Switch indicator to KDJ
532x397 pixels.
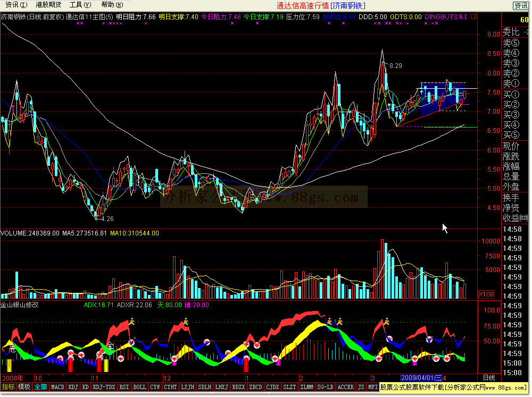73,387
